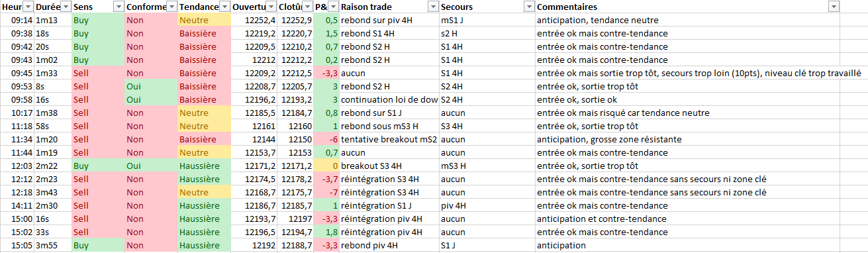Open the P&L column filter dropdown
Screen dimensions: 868x253
pos(333,7)
